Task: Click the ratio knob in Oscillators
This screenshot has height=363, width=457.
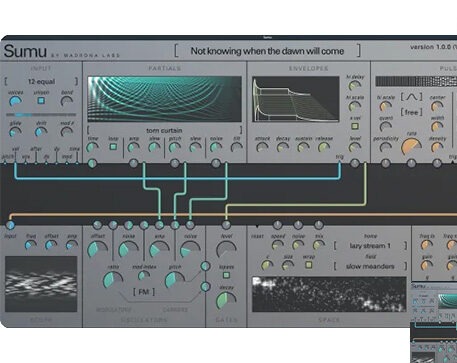Action: click(x=113, y=280)
